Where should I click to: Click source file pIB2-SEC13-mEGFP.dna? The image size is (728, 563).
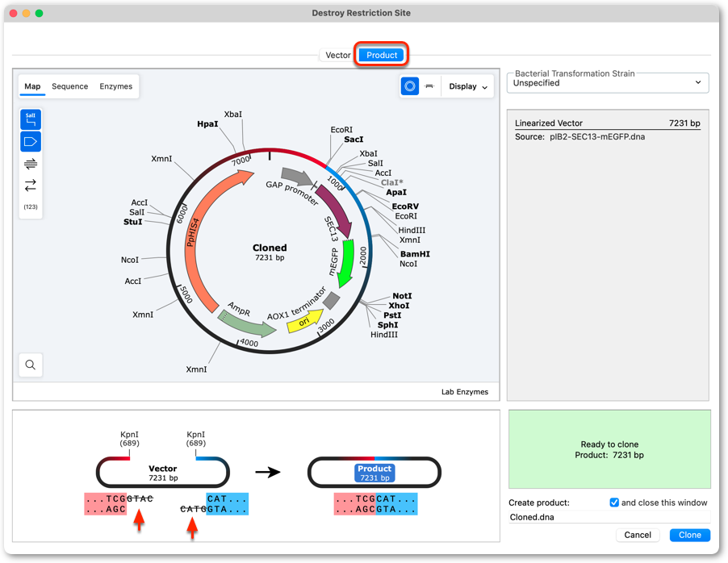click(597, 137)
